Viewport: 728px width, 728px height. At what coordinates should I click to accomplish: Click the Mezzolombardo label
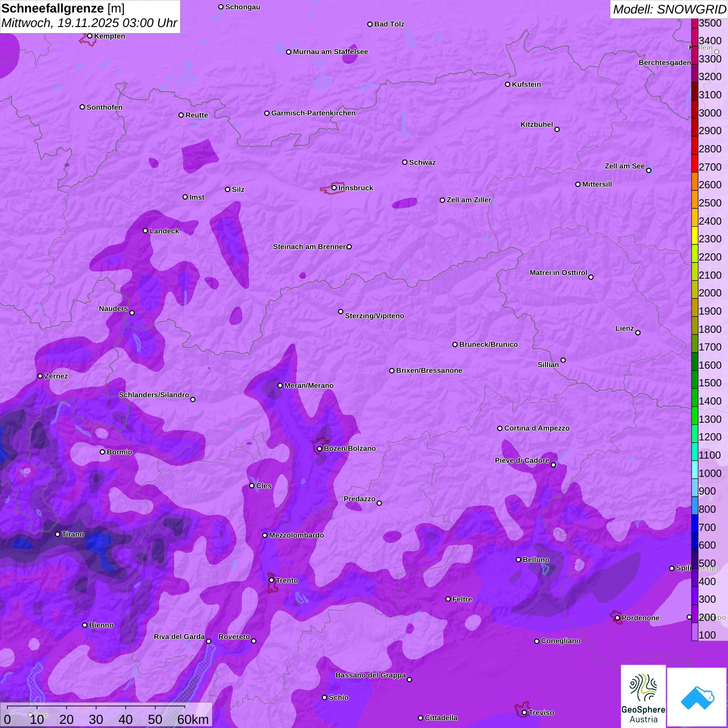(x=296, y=535)
